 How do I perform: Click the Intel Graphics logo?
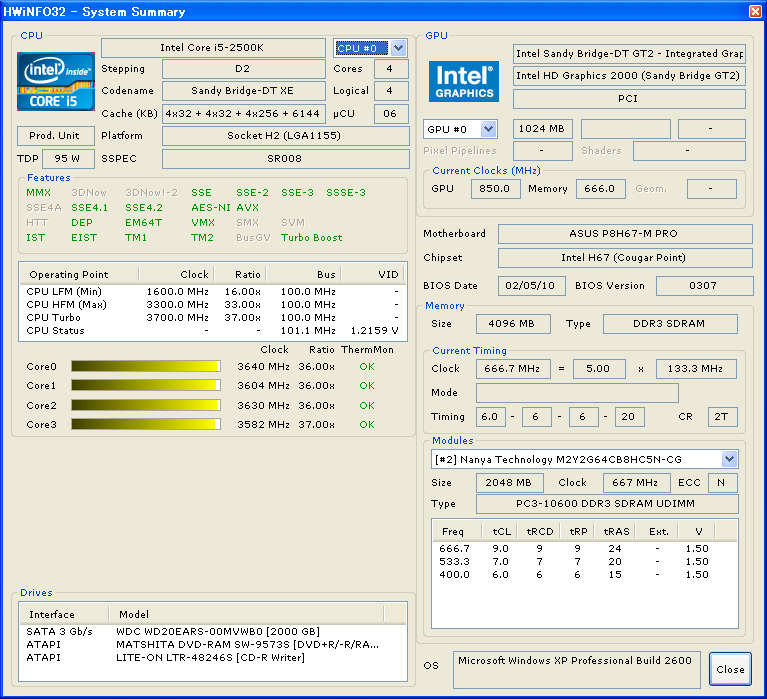(464, 81)
